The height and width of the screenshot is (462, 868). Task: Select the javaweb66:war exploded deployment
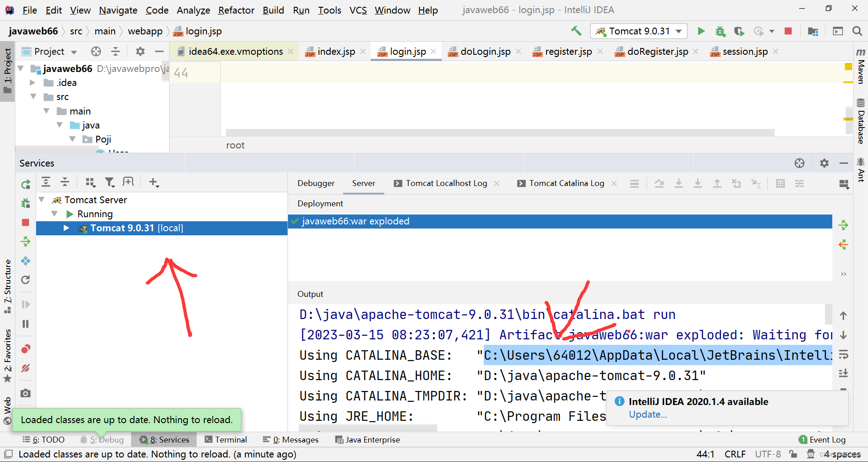(x=560, y=221)
